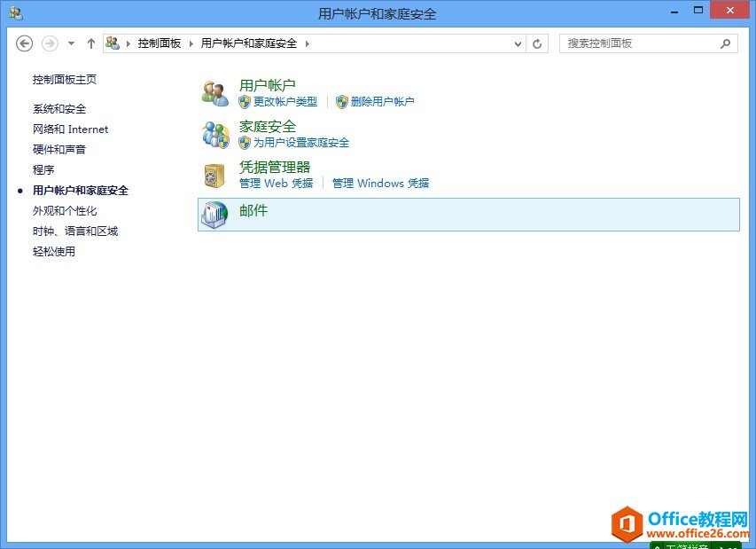This screenshot has height=549, width=756.
Task: Select 系统和安全 in the sidebar
Action: (x=58, y=108)
